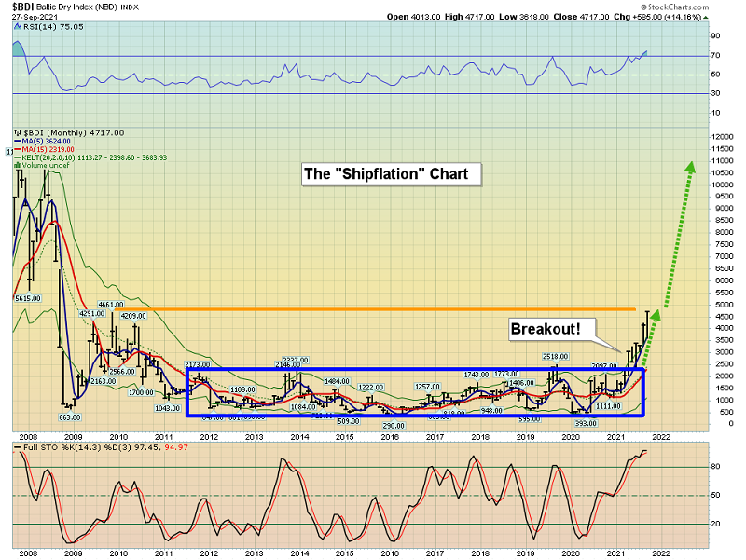
Task: Click 2016 on the main chart's time axis
Action: click(390, 437)
